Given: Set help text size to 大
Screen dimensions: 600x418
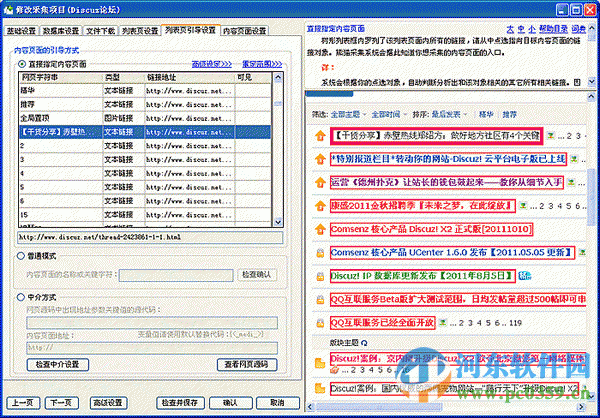Looking at the screenshot, I should [510, 29].
